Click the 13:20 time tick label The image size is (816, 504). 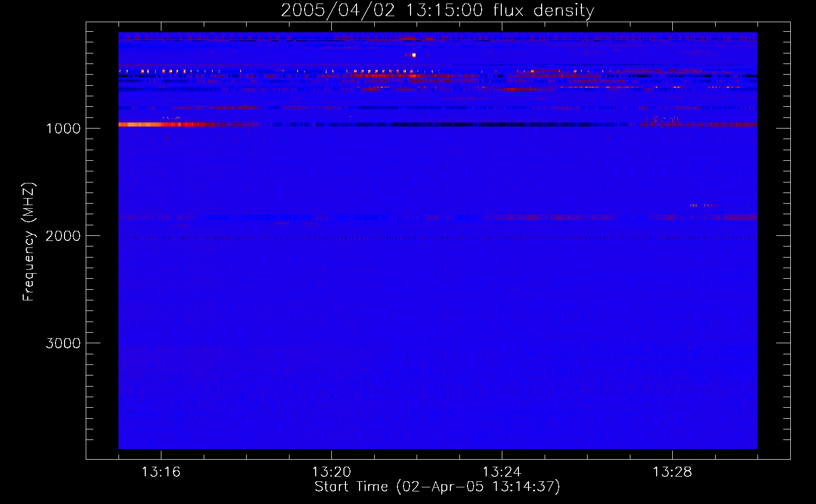(x=331, y=472)
